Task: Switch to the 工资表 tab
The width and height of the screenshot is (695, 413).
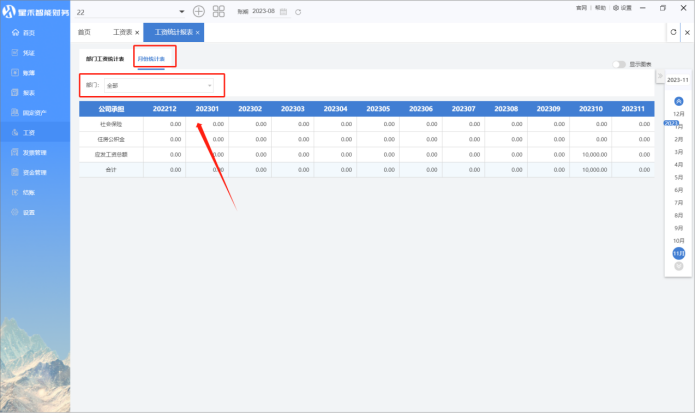Action: click(124, 33)
